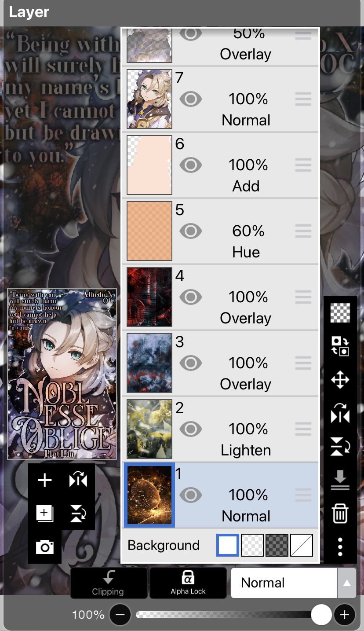Select the move/transform layer arrows icon
364x631 pixels.
[x=340, y=380]
